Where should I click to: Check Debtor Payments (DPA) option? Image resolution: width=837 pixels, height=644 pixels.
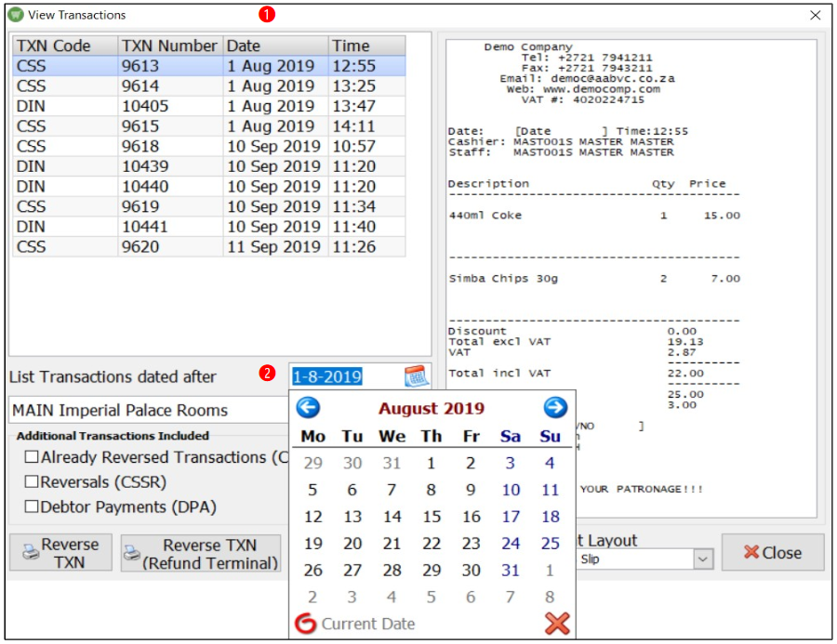[x=32, y=506]
